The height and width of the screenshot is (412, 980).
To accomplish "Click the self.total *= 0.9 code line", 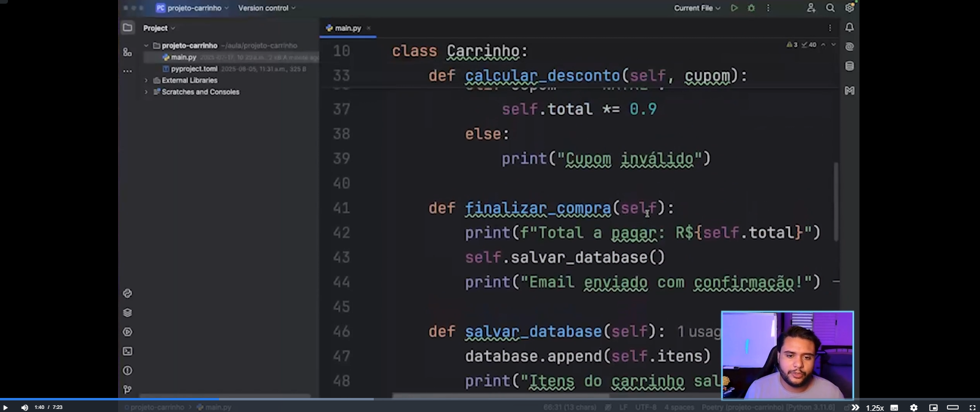I will (579, 109).
